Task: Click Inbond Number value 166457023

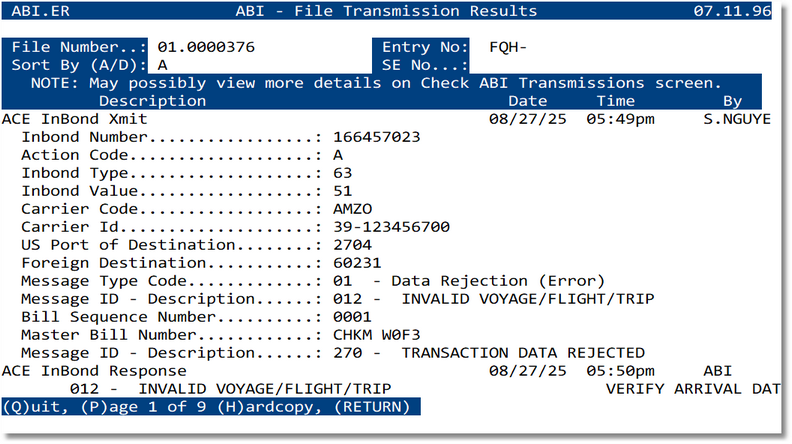Action: [x=376, y=137]
